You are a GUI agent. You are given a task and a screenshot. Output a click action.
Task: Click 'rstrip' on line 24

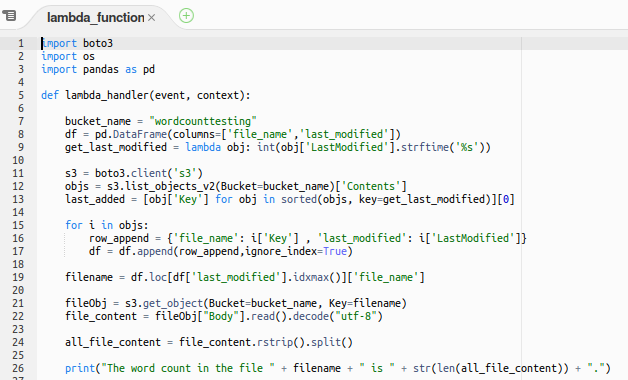point(274,342)
